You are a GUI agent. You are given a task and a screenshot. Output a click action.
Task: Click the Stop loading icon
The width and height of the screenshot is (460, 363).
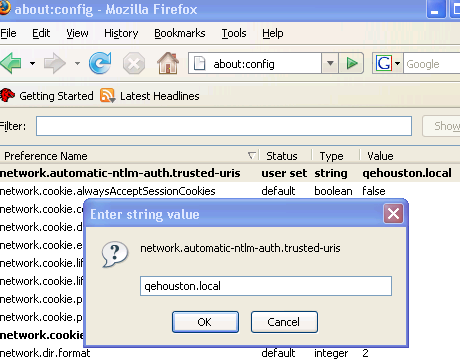pos(134,63)
